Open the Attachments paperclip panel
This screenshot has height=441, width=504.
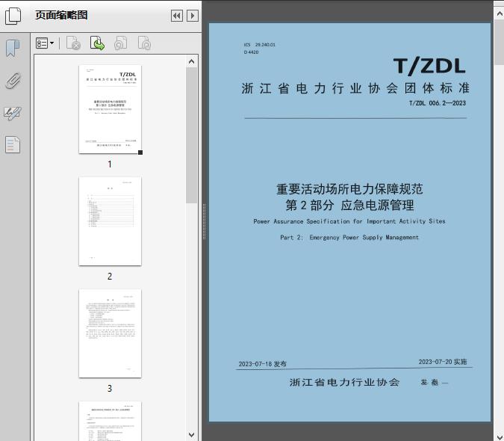[13, 81]
